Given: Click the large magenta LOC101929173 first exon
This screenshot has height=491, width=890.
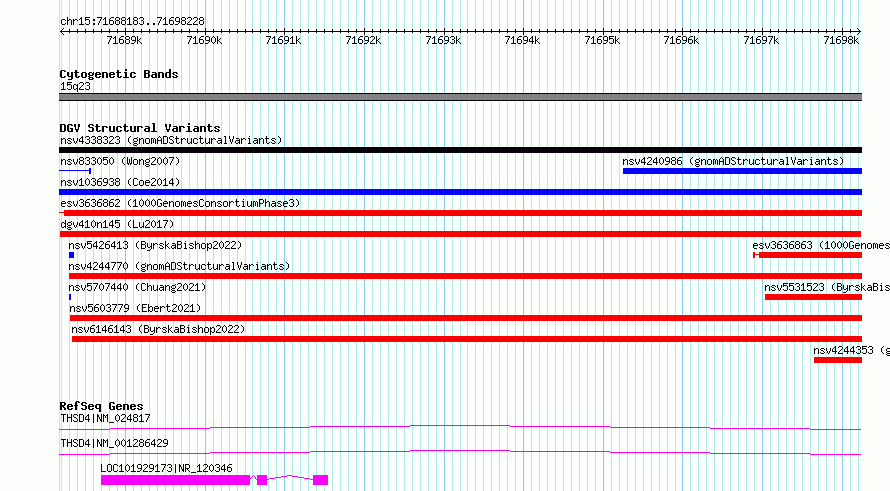Looking at the screenshot, I should (x=175, y=480).
